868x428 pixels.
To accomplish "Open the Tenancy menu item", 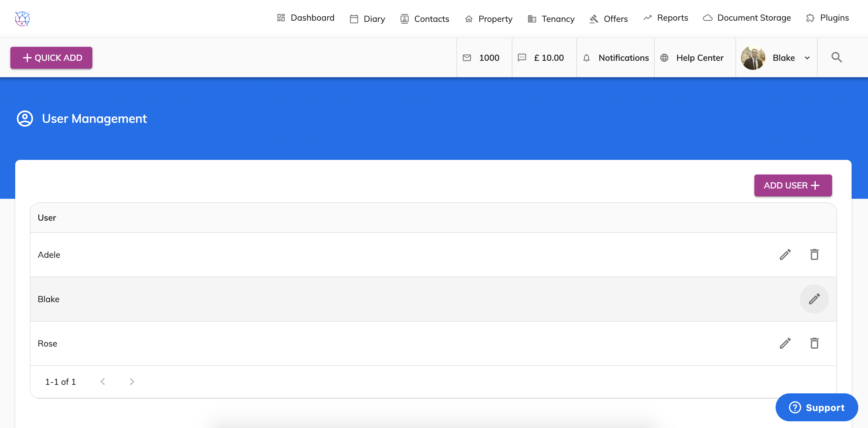I will [551, 19].
